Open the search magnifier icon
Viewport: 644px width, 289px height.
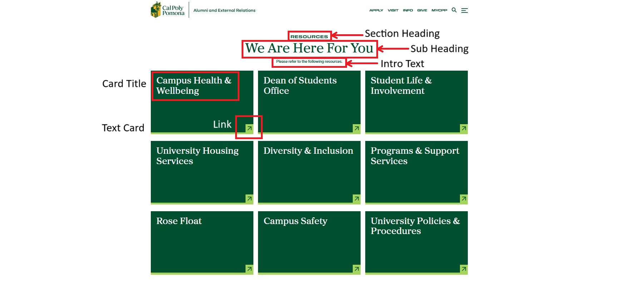coord(454,10)
